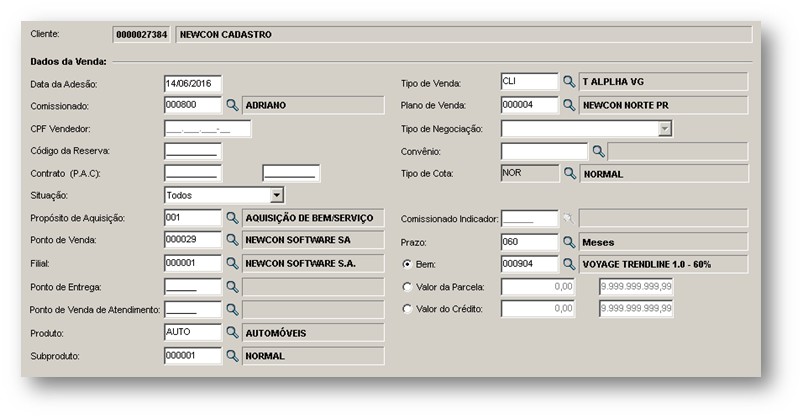Open Subproduto lookup icon
803x419 pixels.
click(x=233, y=356)
